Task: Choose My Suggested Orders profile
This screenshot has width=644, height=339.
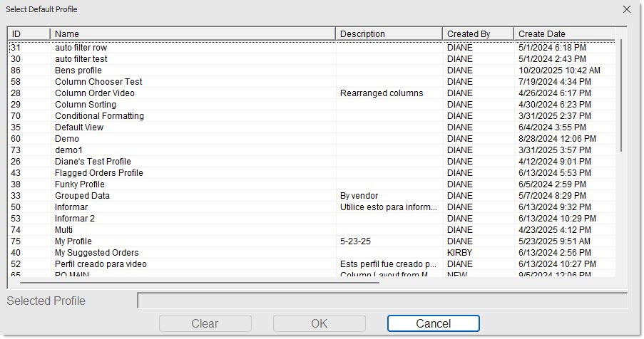Action: coord(96,253)
